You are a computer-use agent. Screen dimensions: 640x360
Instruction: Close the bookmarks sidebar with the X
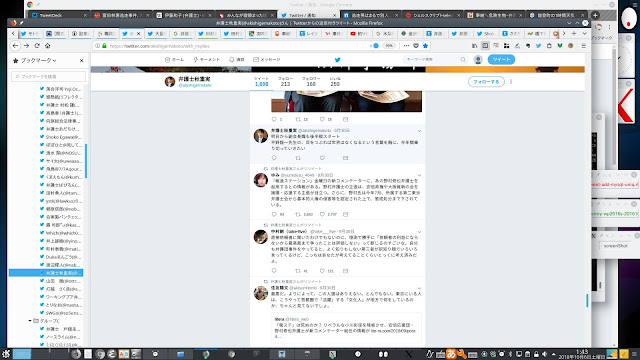[x=82, y=60]
